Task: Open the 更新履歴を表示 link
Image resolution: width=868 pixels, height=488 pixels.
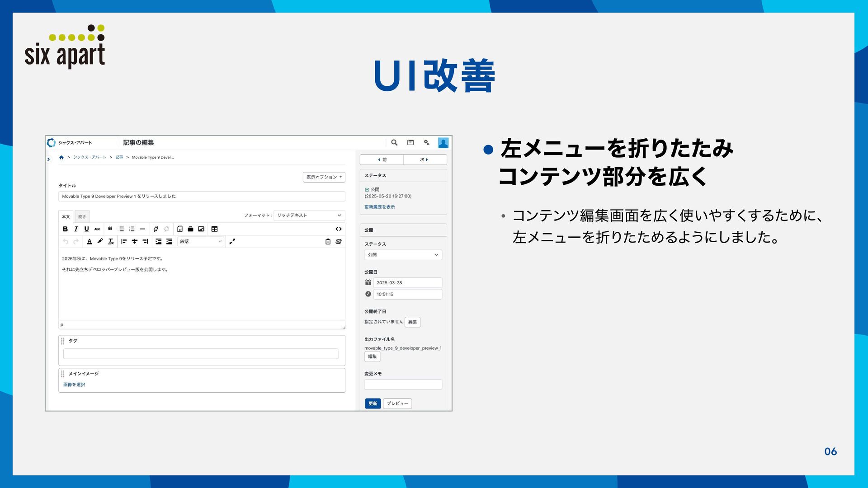Action: [379, 207]
